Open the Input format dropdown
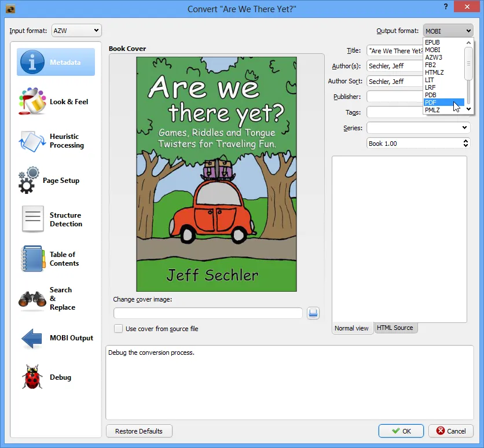Image resolution: width=484 pixels, height=448 pixels. pos(76,30)
